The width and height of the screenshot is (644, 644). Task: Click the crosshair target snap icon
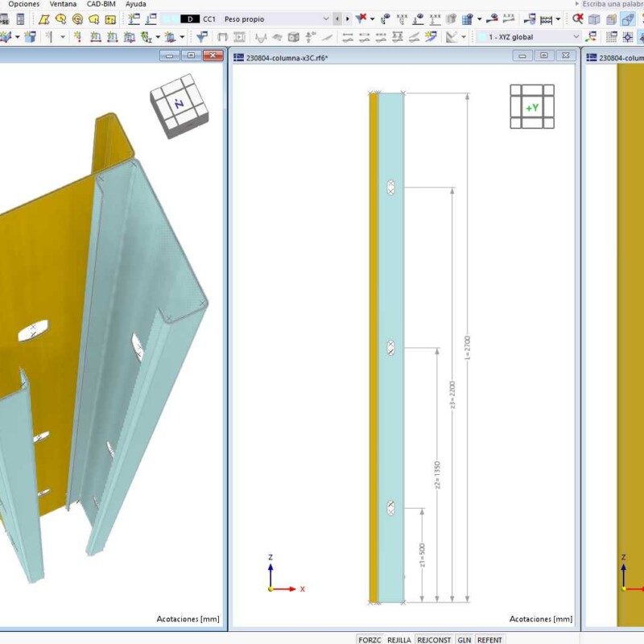pos(628,37)
